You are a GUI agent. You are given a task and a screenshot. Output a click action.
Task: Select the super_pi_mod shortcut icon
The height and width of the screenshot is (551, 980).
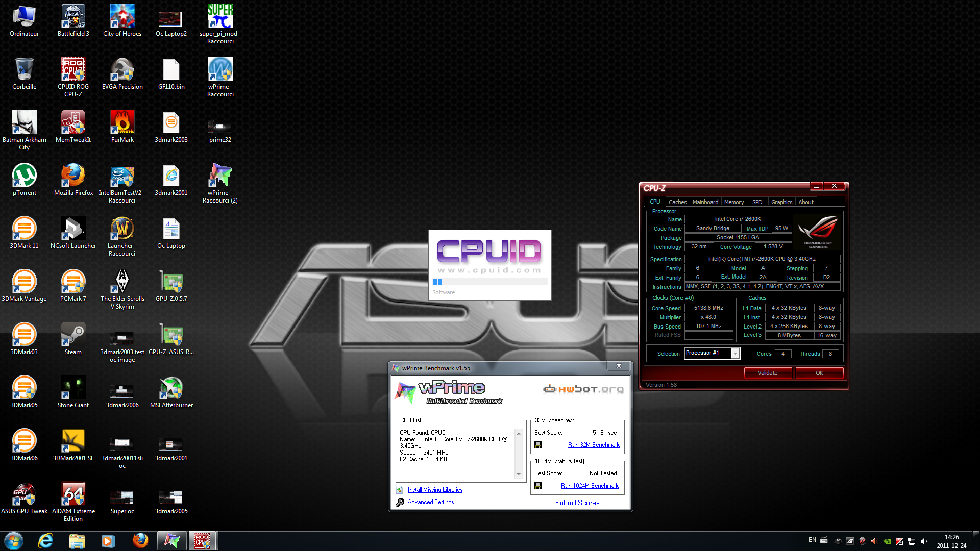pos(220,23)
